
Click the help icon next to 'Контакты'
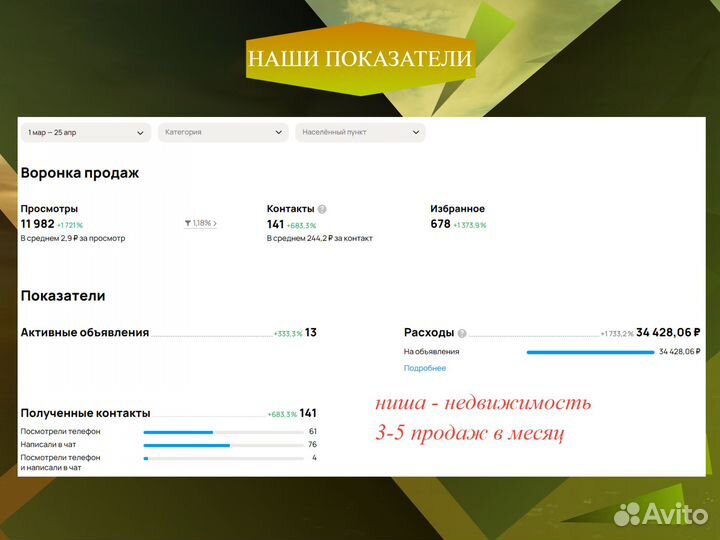pos(322,209)
